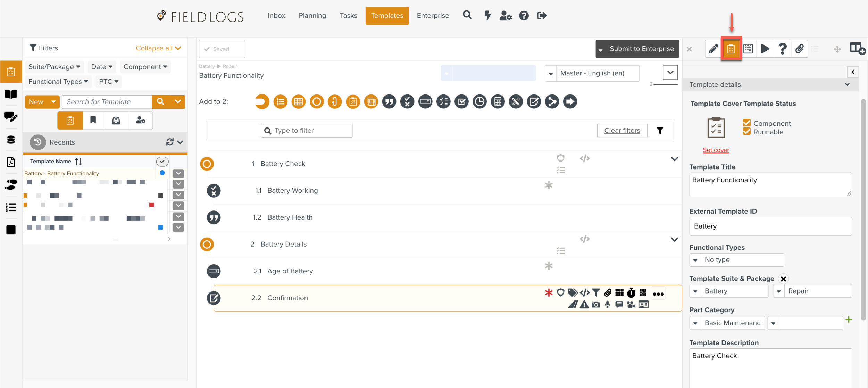The height and width of the screenshot is (388, 868).
Task: Open the PDF document icon in left sidebar
Action: [x=11, y=162]
